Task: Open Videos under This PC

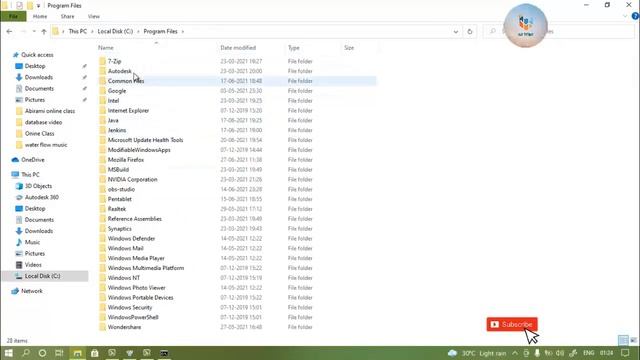Action: pyautogui.click(x=33, y=265)
